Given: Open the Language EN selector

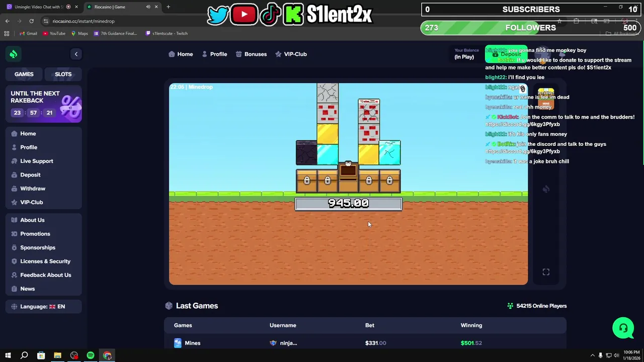Looking at the screenshot, I should click(42, 306).
